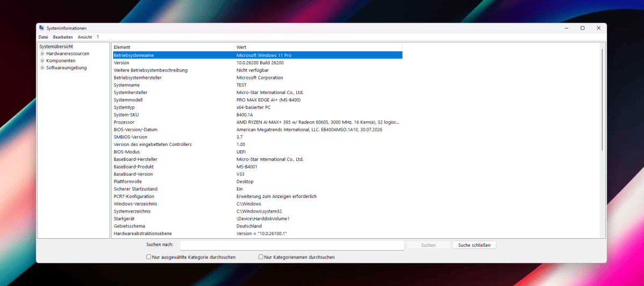Select Version des eingebetteten Controllers row
This screenshot has width=644, height=286.
[x=257, y=144]
